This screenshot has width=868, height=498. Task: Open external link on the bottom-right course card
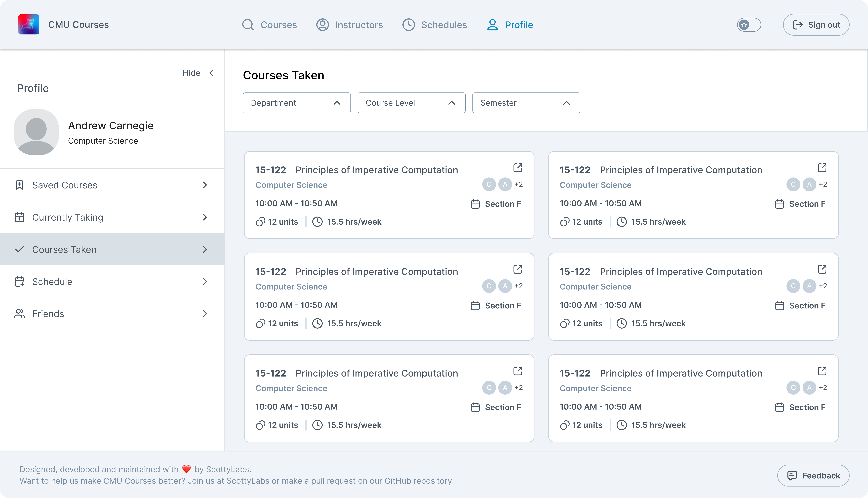(822, 371)
